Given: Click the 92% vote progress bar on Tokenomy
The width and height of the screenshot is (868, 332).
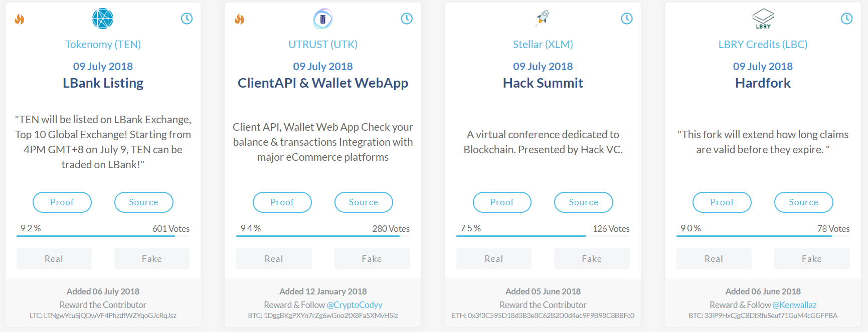Looking at the screenshot, I should [x=96, y=236].
